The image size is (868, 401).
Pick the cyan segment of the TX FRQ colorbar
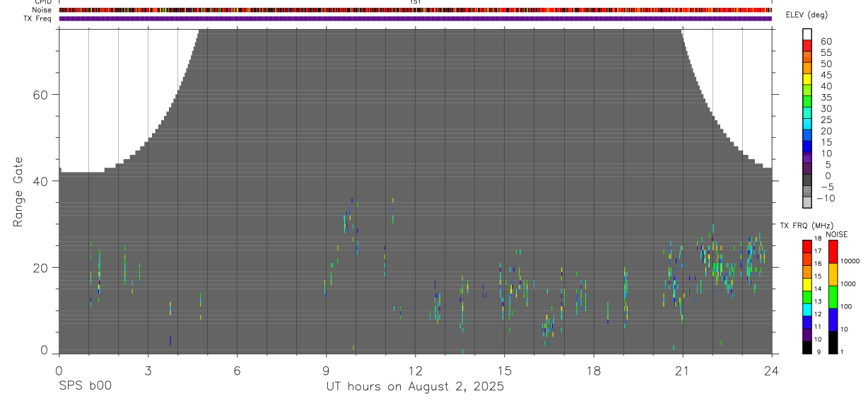[807, 310]
